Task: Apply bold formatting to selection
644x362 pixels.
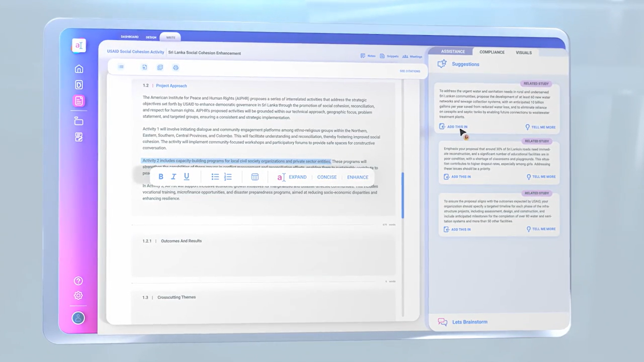Action: (x=161, y=177)
